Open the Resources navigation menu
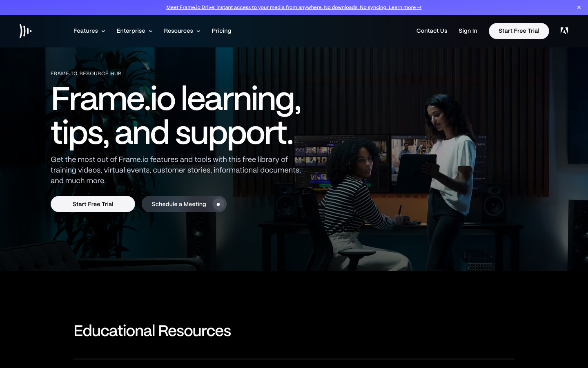 pos(182,31)
